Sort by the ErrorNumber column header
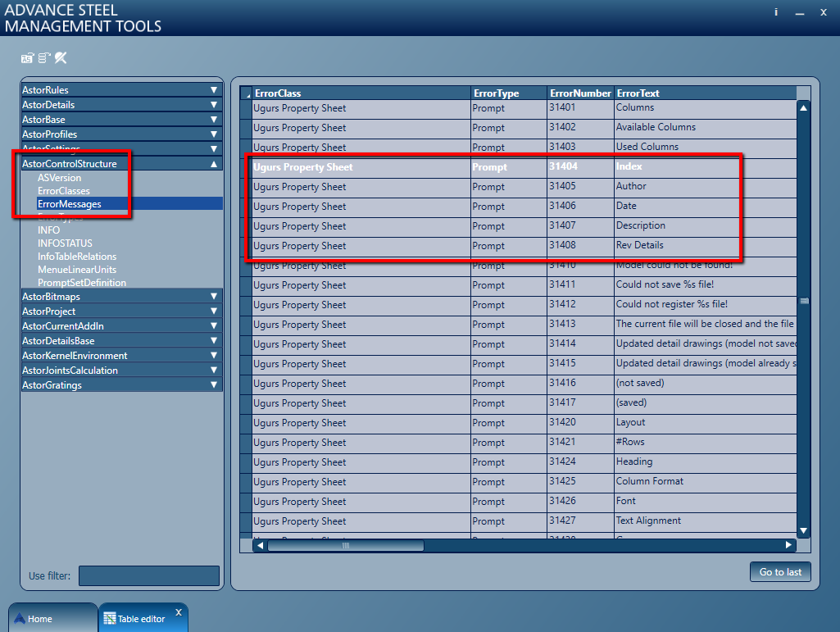 [x=581, y=93]
